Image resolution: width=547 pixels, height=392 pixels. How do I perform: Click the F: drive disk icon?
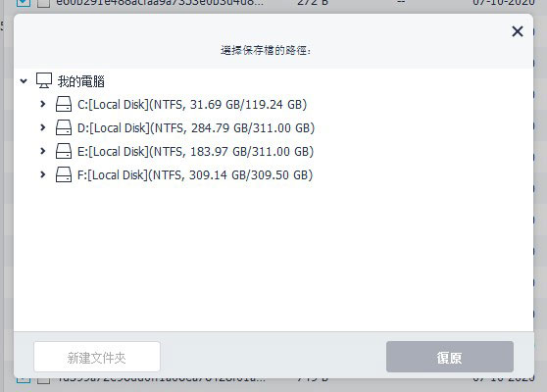[x=64, y=174]
